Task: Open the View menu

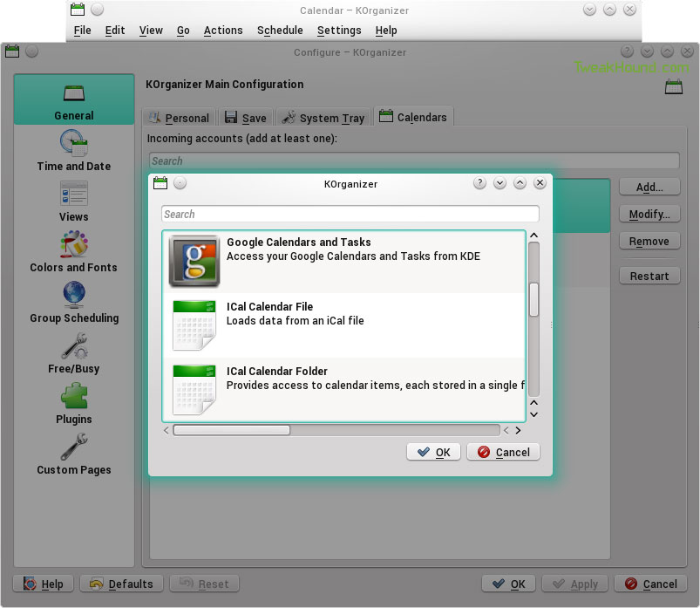Action: click(151, 31)
